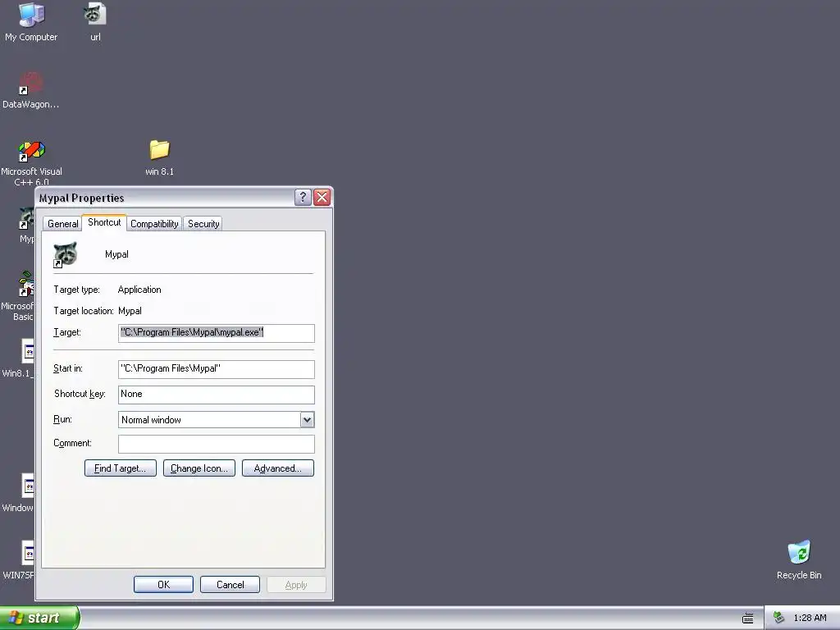Open the Advanced shortcut options

(x=278, y=468)
